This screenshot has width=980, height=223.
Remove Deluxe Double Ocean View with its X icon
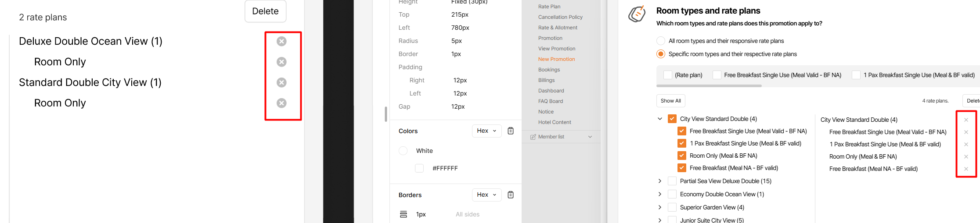coord(281,41)
